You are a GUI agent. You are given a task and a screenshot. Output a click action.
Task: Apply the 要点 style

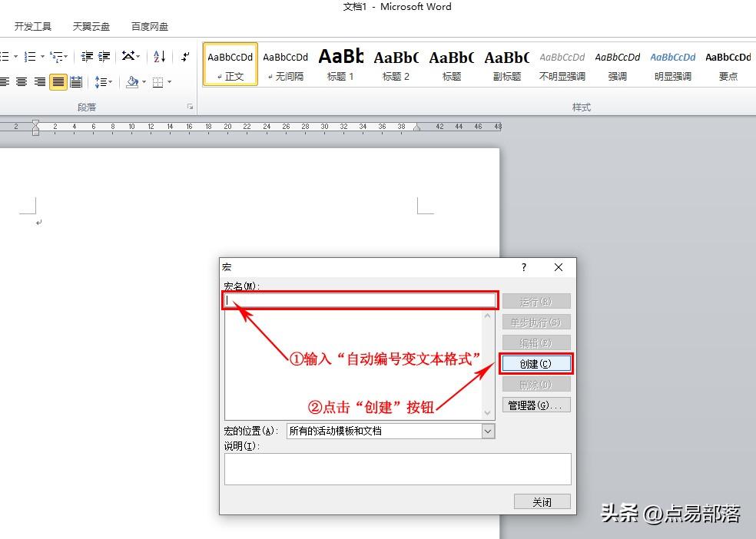728,64
